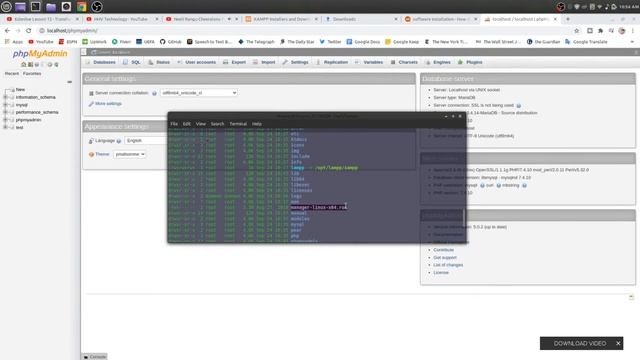Open the Chrome three-dot menu
The image size is (640, 360).
[x=633, y=31]
